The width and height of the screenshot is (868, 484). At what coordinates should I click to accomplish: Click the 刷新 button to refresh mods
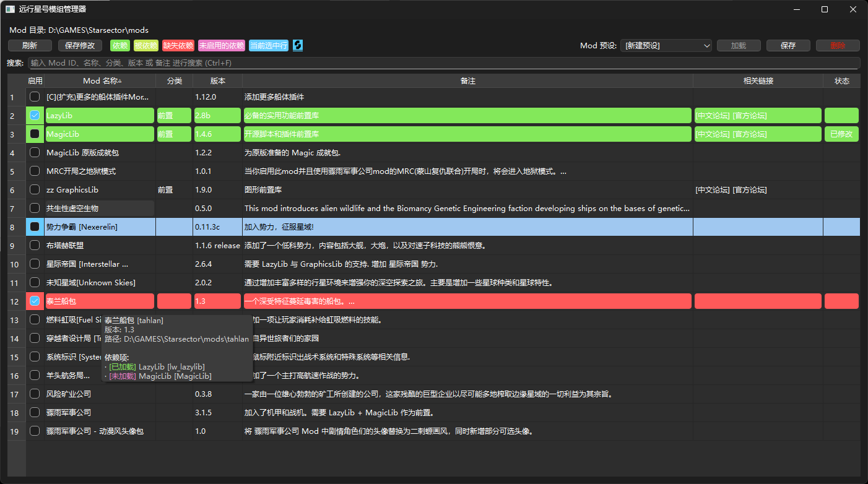[x=29, y=45]
